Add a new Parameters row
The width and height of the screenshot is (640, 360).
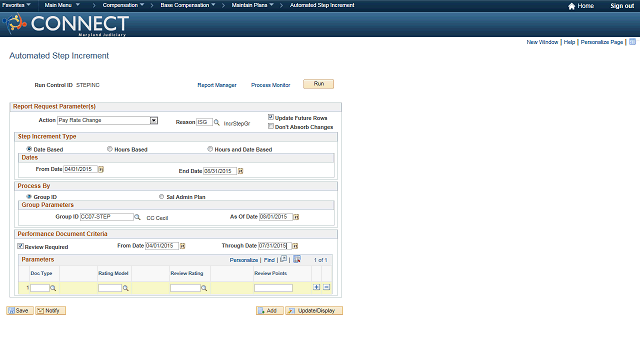coord(316,287)
